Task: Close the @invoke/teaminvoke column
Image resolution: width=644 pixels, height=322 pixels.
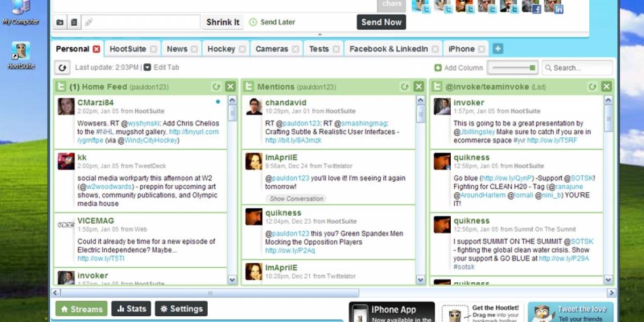Action: [x=606, y=86]
